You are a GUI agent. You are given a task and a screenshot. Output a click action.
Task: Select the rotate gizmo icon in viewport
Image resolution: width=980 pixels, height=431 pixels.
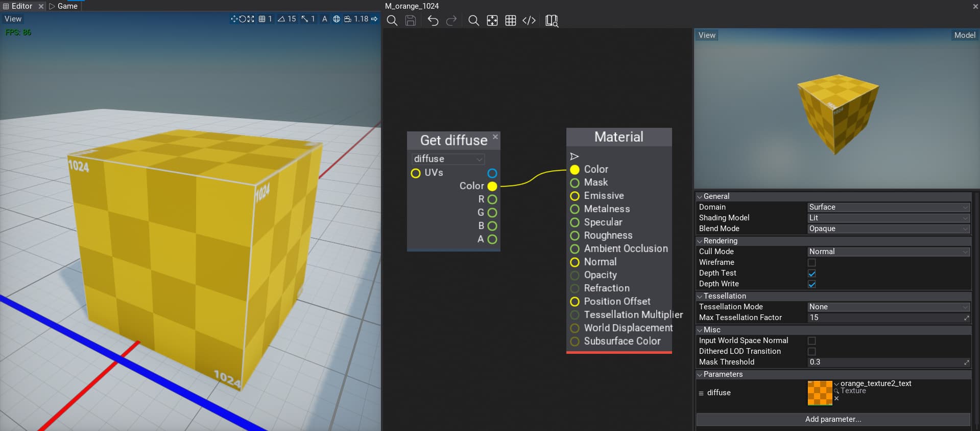coord(242,19)
